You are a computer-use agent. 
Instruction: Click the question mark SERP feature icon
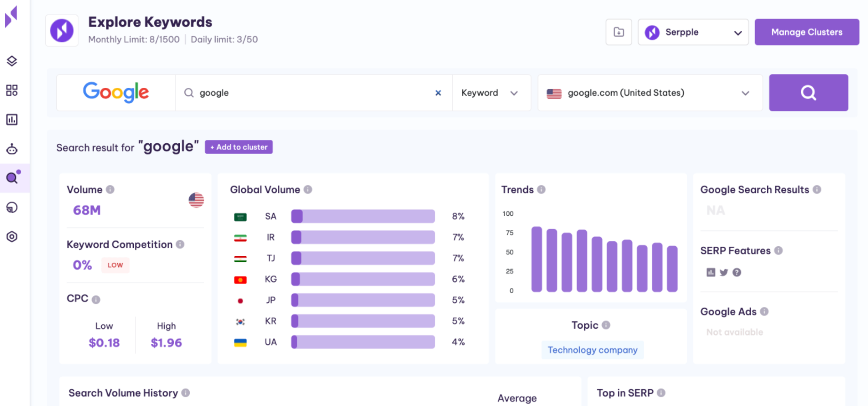click(x=737, y=272)
